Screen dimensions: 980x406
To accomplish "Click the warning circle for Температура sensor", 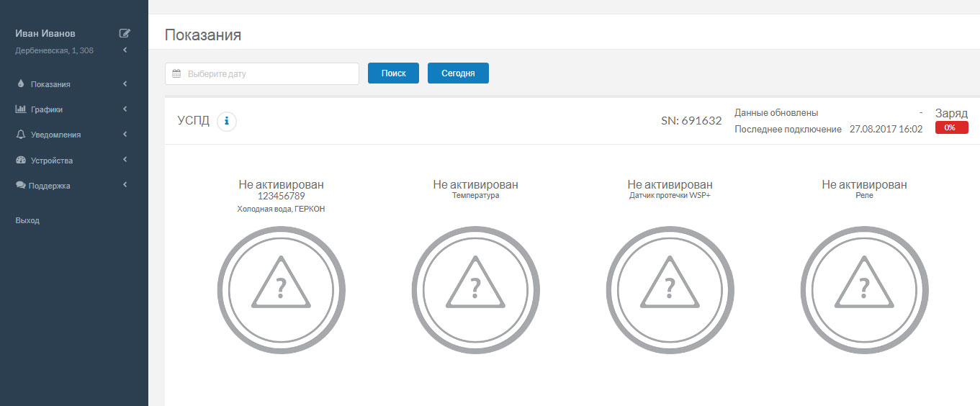I will (476, 290).
